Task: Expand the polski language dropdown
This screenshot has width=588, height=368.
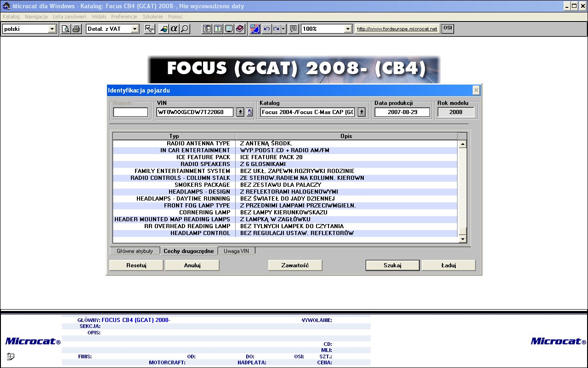Action: coord(52,29)
